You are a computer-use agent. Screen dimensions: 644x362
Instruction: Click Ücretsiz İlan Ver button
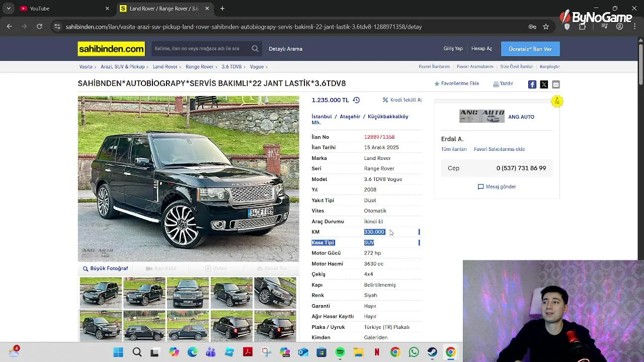[530, 49]
